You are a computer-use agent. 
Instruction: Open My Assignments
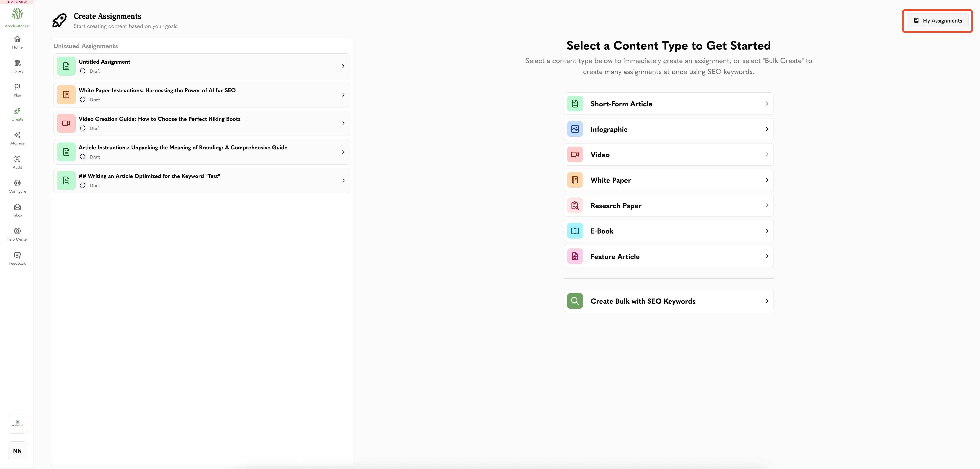pyautogui.click(x=938, y=21)
